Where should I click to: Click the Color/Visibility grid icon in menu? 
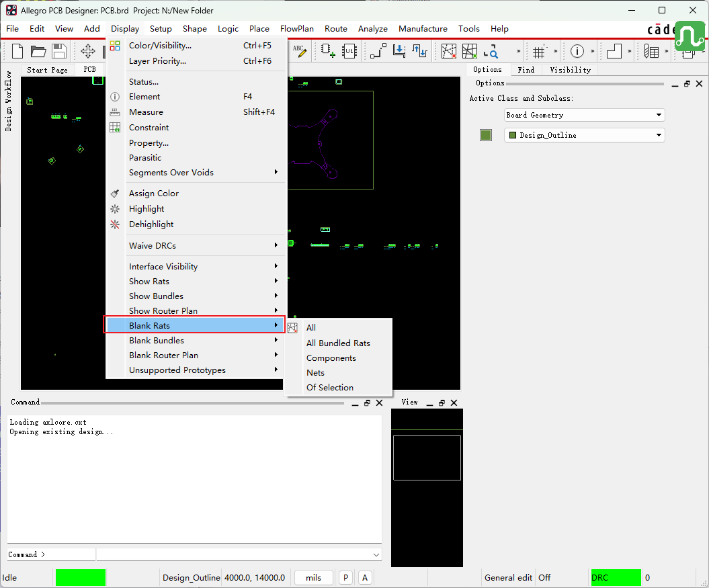[115, 46]
